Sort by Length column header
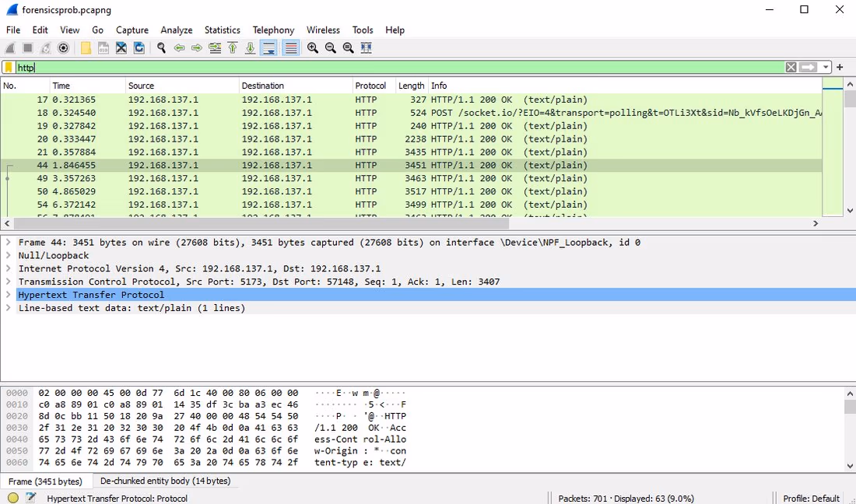 coord(412,86)
